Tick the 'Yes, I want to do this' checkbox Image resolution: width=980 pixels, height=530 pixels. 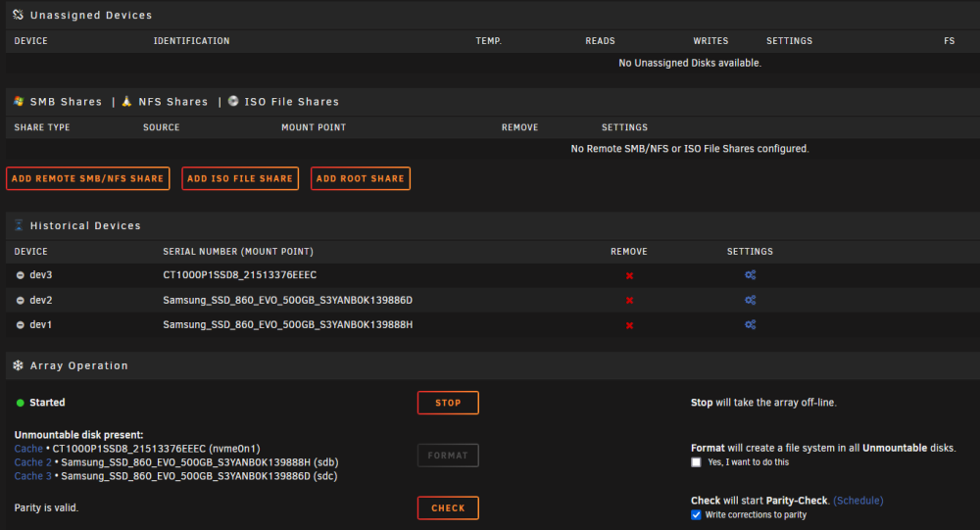[x=696, y=462]
